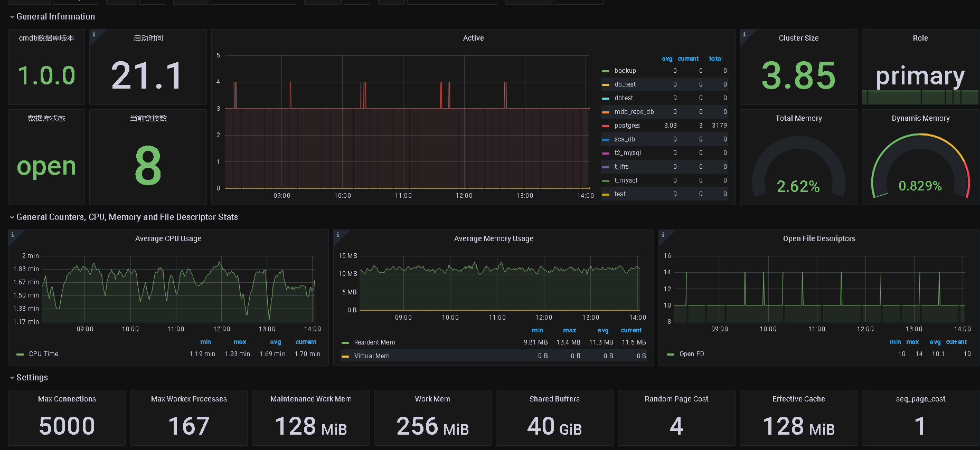Toggle the test series visibility

620,194
